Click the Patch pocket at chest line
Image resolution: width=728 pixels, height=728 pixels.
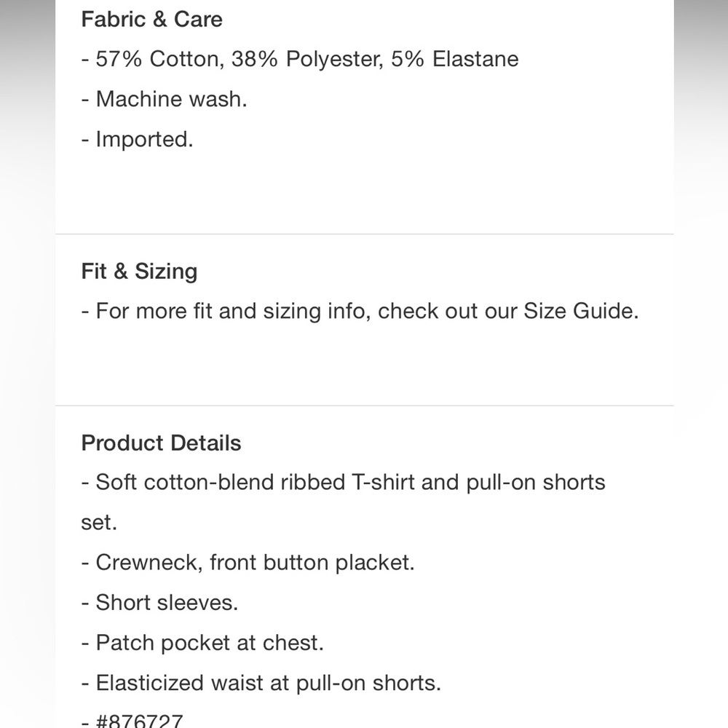click(x=202, y=643)
